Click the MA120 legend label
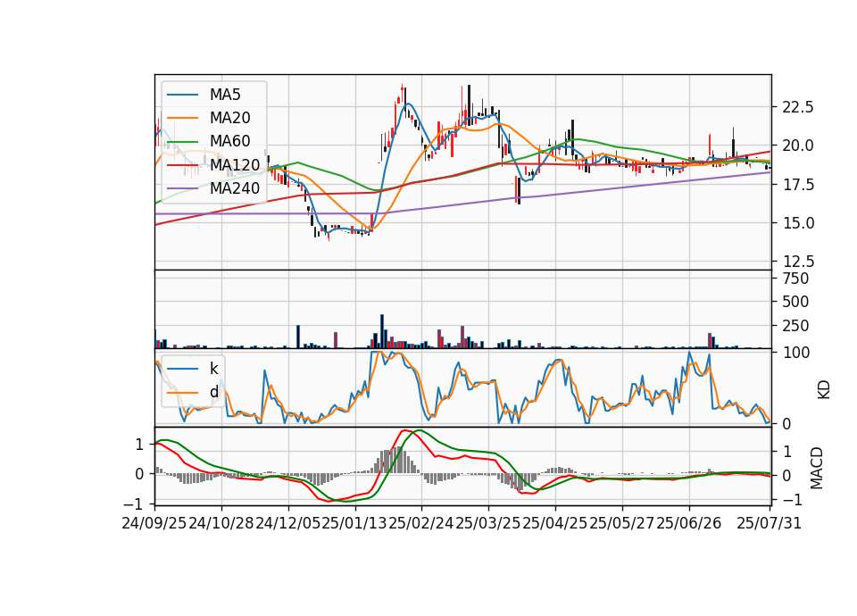This screenshot has width=857, height=616. click(235, 165)
